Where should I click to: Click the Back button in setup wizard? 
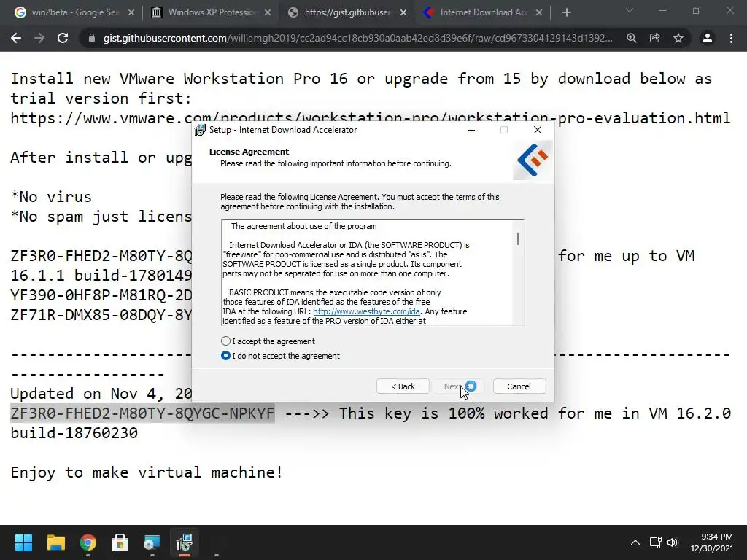tap(403, 386)
